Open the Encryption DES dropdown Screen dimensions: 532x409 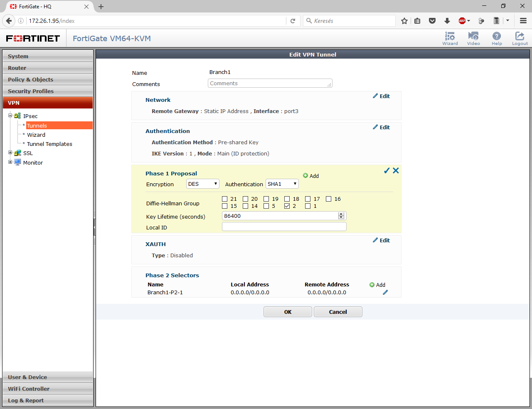[x=203, y=184]
